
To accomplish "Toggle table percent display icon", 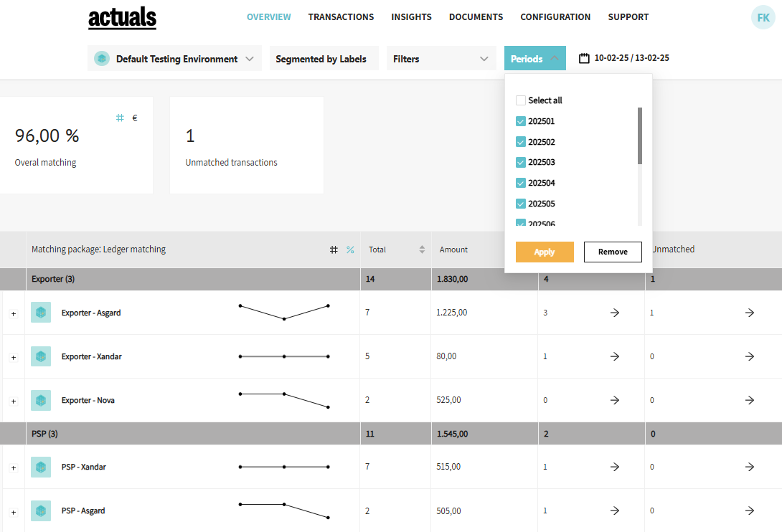I will [350, 250].
